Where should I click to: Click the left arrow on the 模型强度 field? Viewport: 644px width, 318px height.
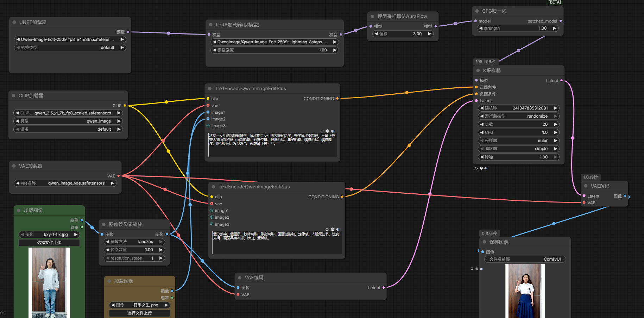pos(214,50)
